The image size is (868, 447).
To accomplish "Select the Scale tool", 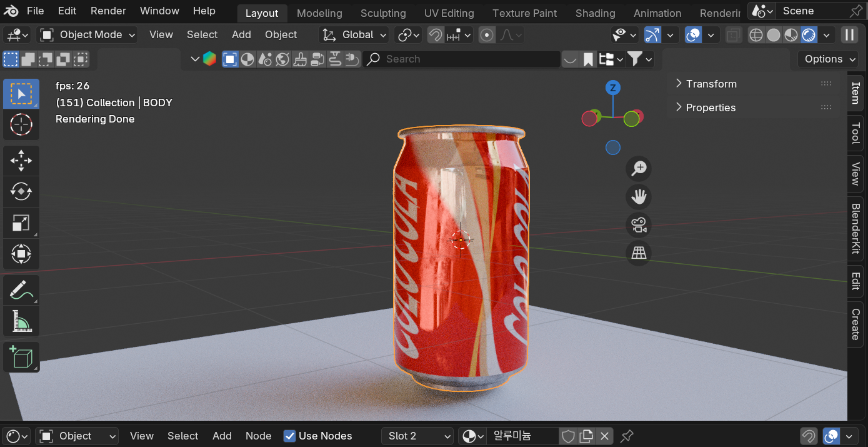I will [x=21, y=223].
